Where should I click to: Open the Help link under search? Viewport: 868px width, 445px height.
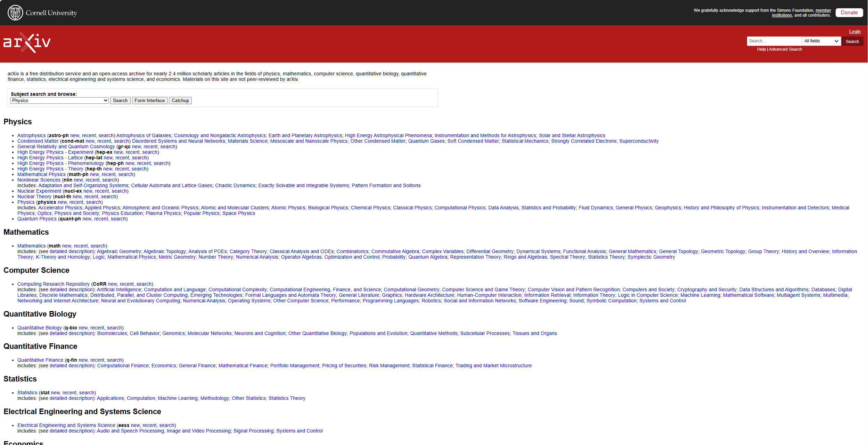click(x=761, y=49)
